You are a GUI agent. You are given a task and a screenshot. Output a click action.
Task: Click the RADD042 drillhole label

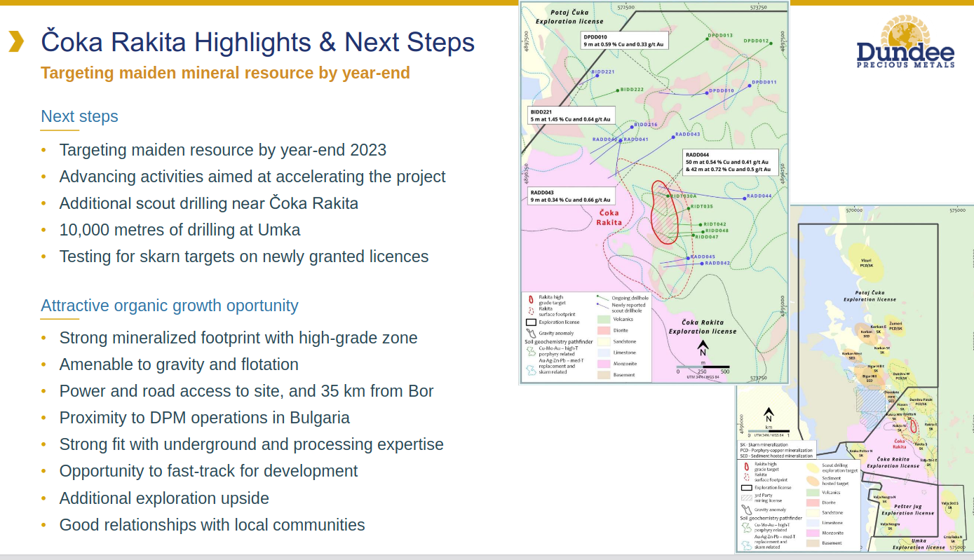[717, 263]
